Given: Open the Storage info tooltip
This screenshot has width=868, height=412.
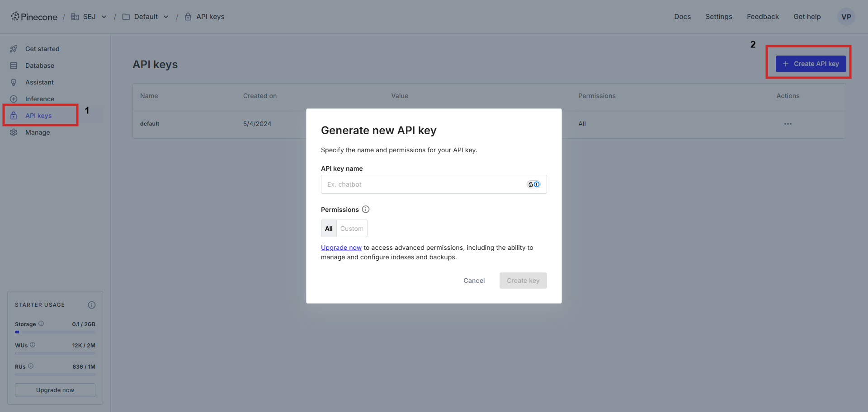Looking at the screenshot, I should pos(40,323).
